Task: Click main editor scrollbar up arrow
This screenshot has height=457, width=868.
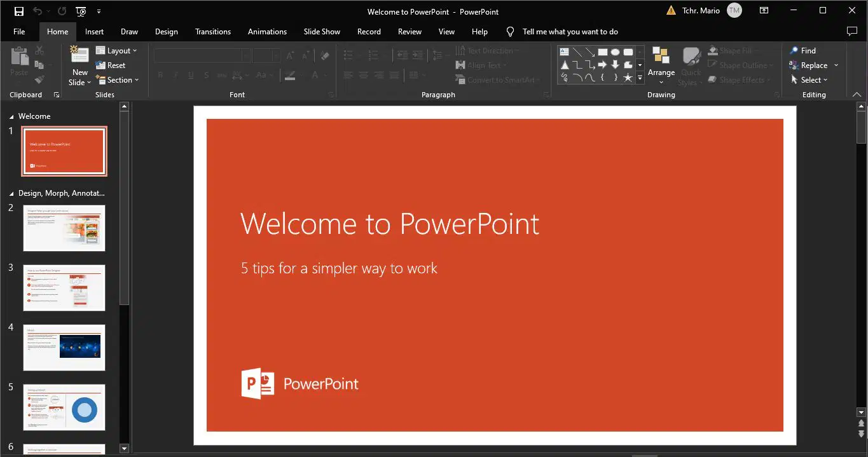Action: point(862,106)
